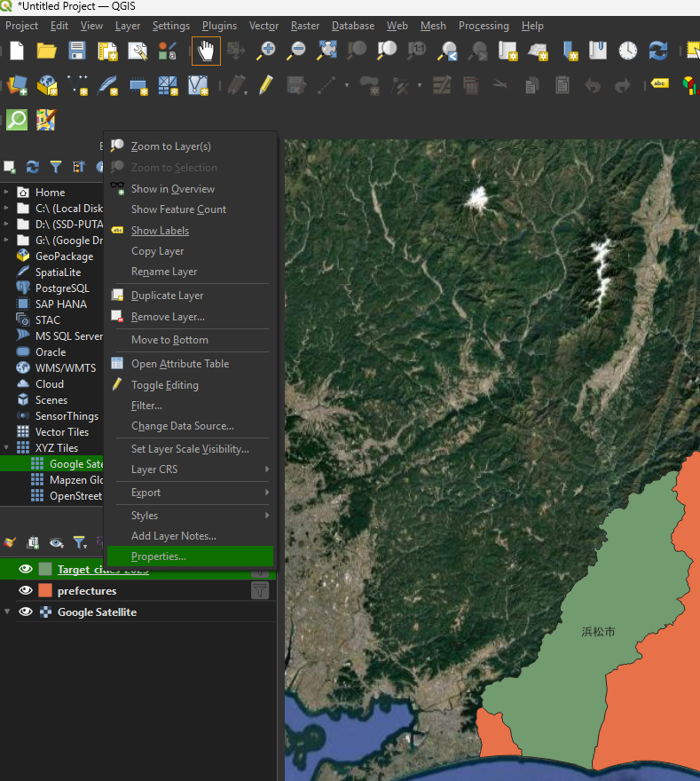Viewport: 700px width, 781px height.
Task: Open the Processing menu in menu bar
Action: [484, 26]
